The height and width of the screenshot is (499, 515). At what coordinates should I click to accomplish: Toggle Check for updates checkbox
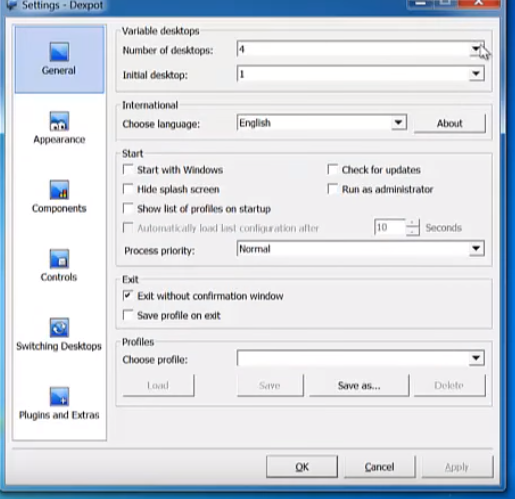coord(333,170)
